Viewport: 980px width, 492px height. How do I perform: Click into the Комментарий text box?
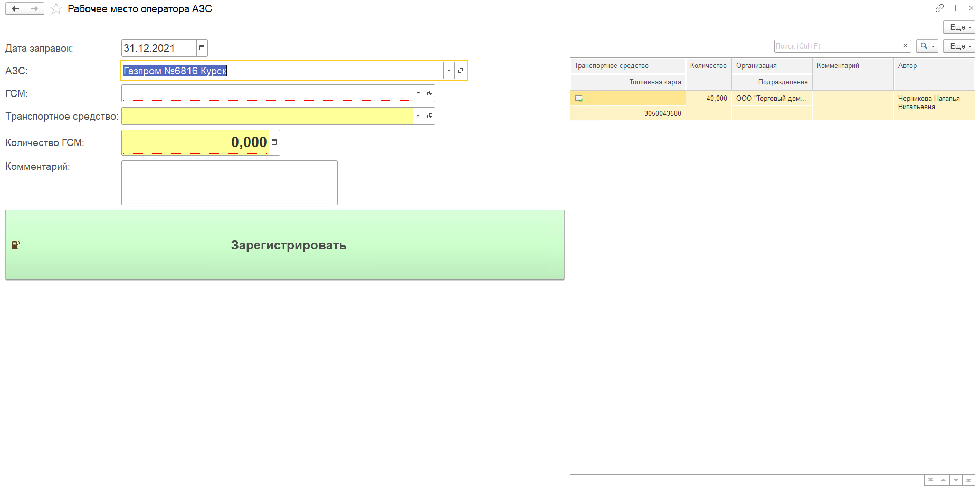[229, 182]
